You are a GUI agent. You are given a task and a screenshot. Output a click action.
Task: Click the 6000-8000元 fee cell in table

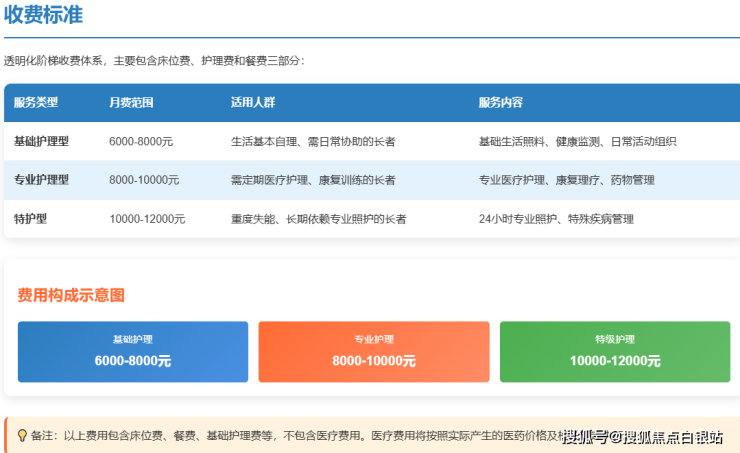point(141,142)
